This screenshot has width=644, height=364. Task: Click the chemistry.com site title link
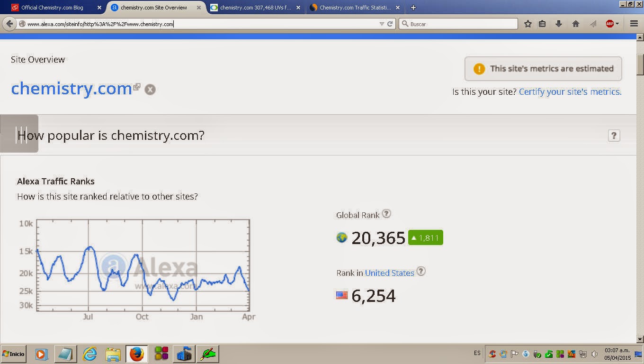pos(72,89)
